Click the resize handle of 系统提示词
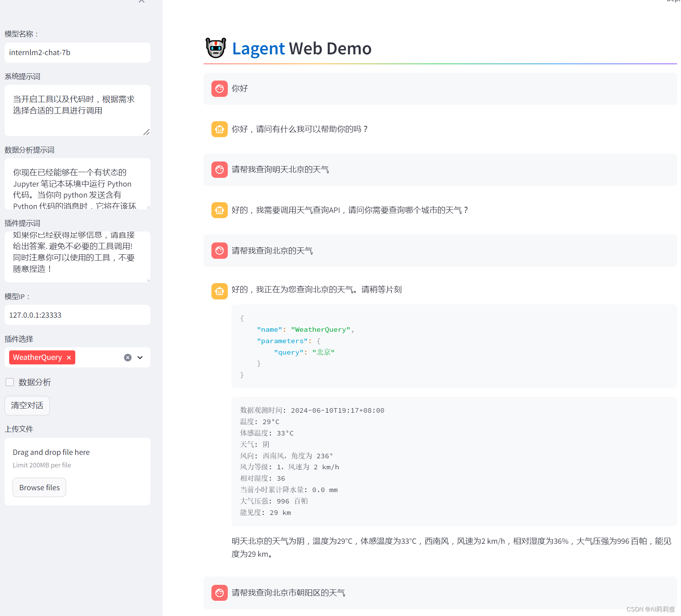This screenshot has height=616, width=681. 147,132
